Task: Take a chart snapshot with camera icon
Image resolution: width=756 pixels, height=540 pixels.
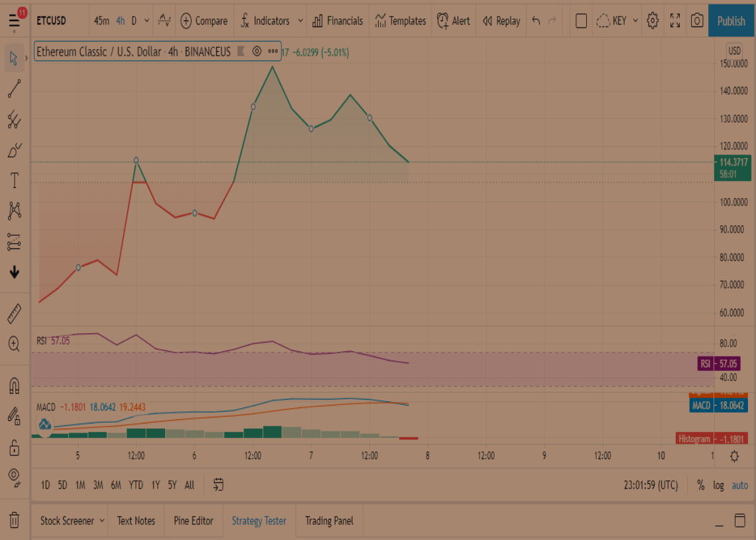Action: click(697, 21)
